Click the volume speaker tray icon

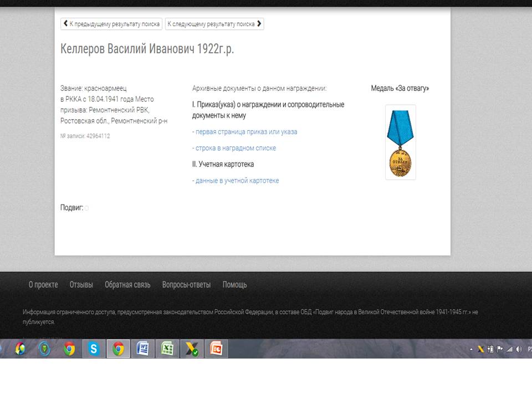point(519,349)
